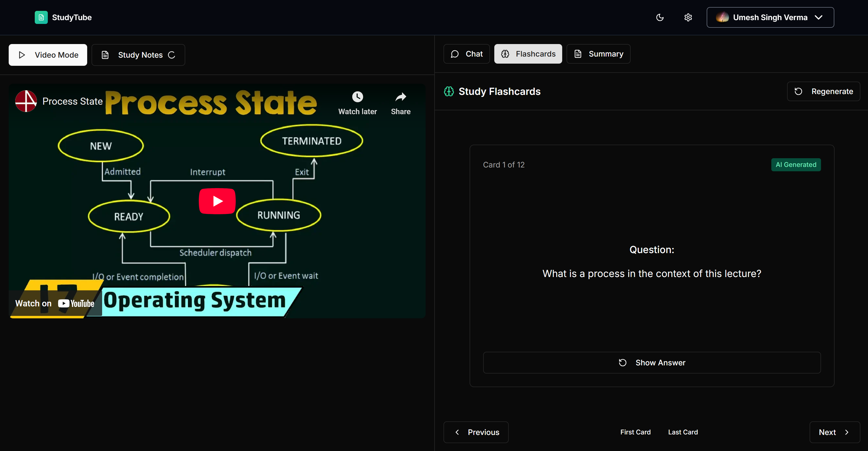Toggle dark mode moon icon

point(660,18)
